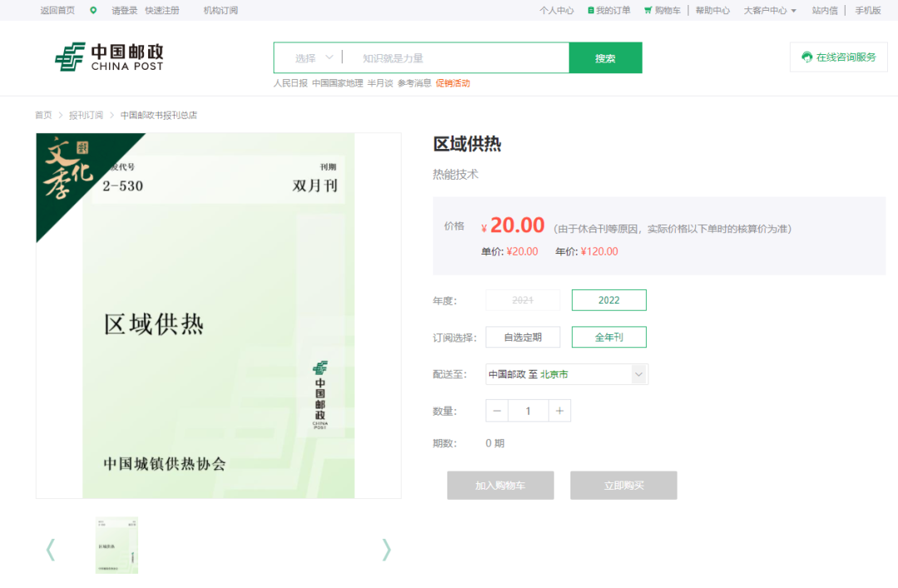This screenshot has width=898, height=588.
Task: Select the 2022 year option
Action: 609,300
